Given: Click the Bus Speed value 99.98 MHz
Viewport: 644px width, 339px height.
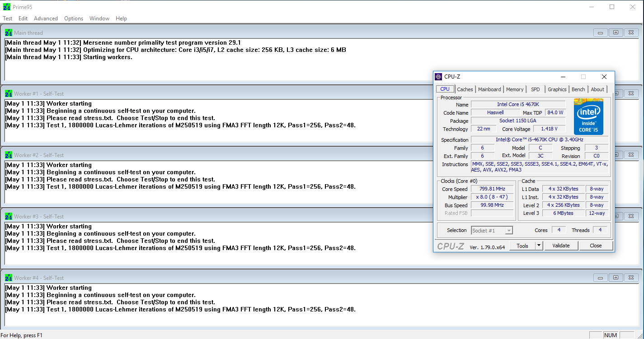Looking at the screenshot, I should tap(492, 205).
